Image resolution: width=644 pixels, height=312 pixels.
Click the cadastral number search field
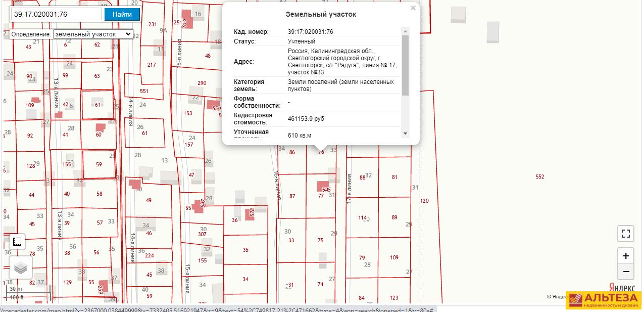[x=56, y=14]
